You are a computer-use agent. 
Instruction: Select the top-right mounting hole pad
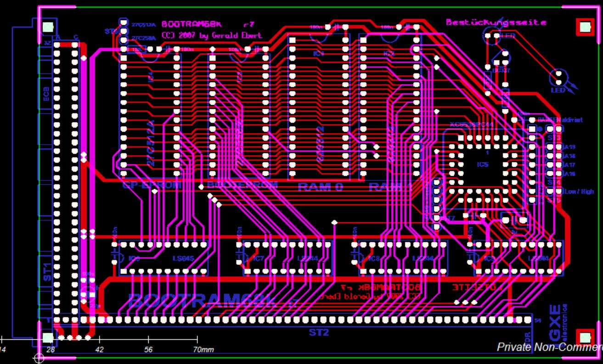(584, 27)
